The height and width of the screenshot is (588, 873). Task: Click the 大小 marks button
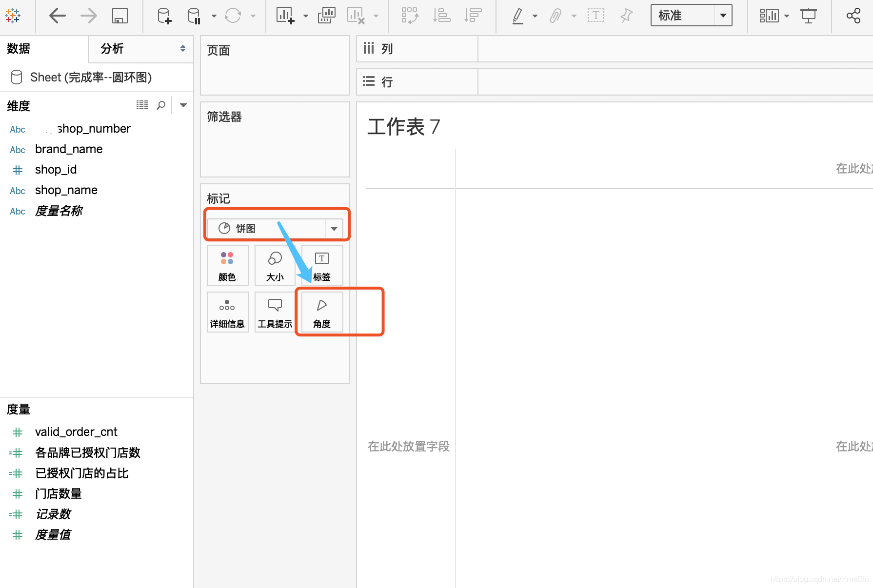tap(275, 265)
